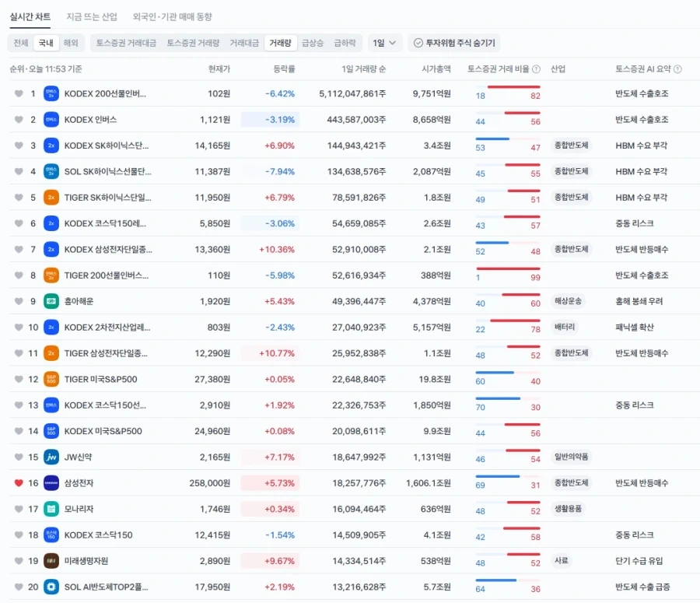The height and width of the screenshot is (603, 700).
Task: Open 모나리자 stock name link
Action: (x=79, y=509)
